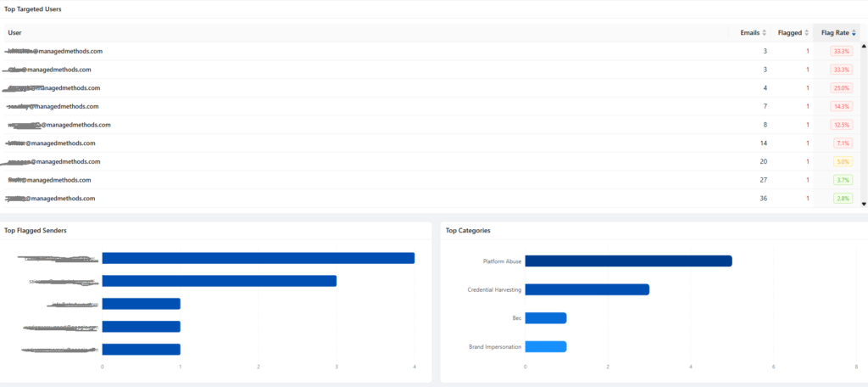Open the user row with 14 emails

tap(431, 143)
